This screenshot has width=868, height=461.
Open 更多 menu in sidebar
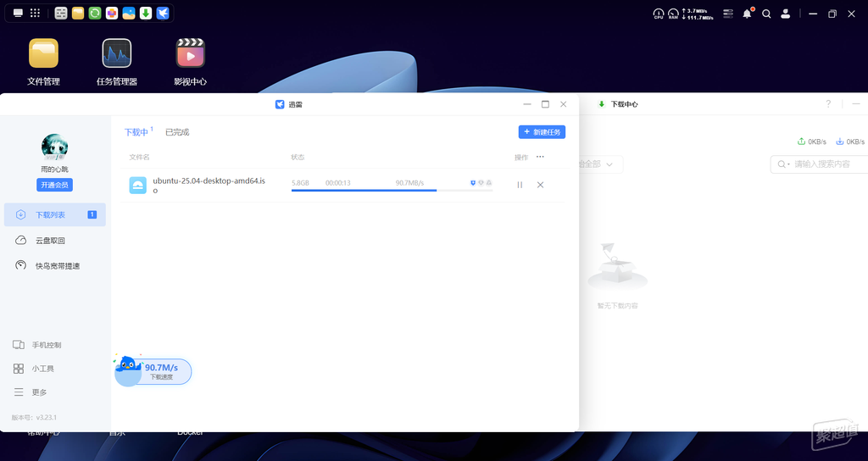coord(30,392)
